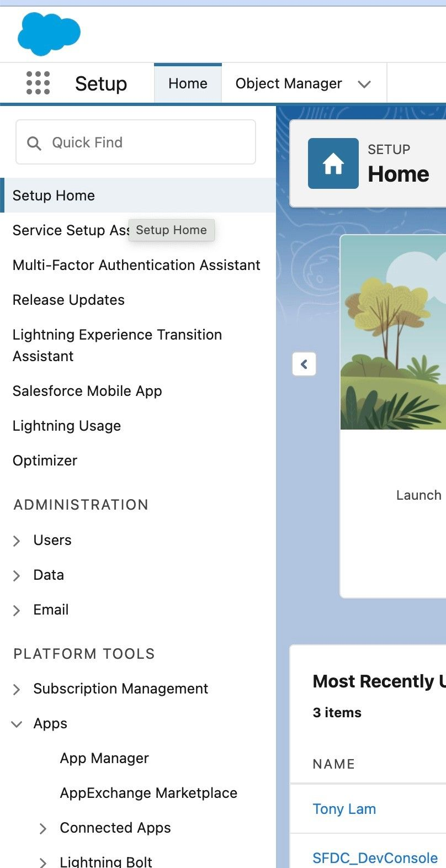Click the Salesforce cloud logo
This screenshot has height=868, width=446.
[49, 34]
